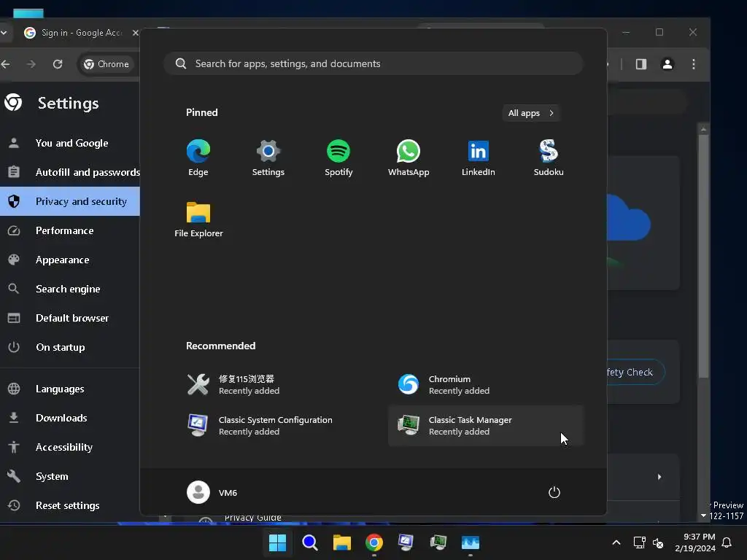This screenshot has width=747, height=560.
Task: Click All apps button
Action: (x=531, y=113)
